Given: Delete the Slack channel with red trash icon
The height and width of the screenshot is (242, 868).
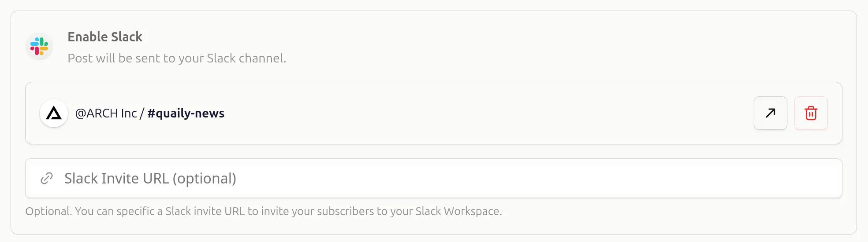Looking at the screenshot, I should tap(811, 113).
